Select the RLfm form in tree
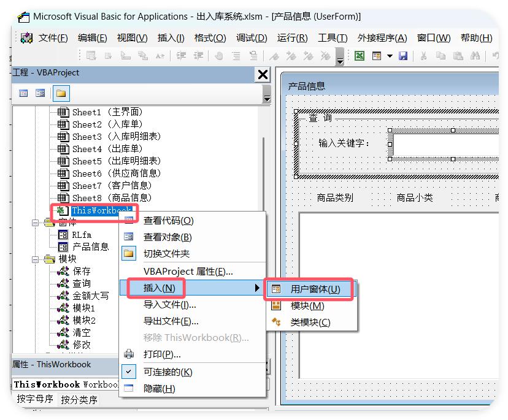Viewport: 508px width, 420px height. coord(75,235)
